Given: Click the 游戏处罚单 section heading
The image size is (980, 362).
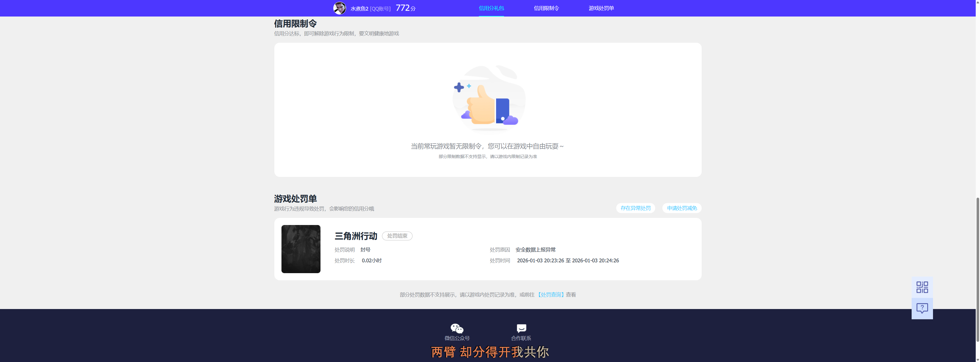Looking at the screenshot, I should coord(295,199).
